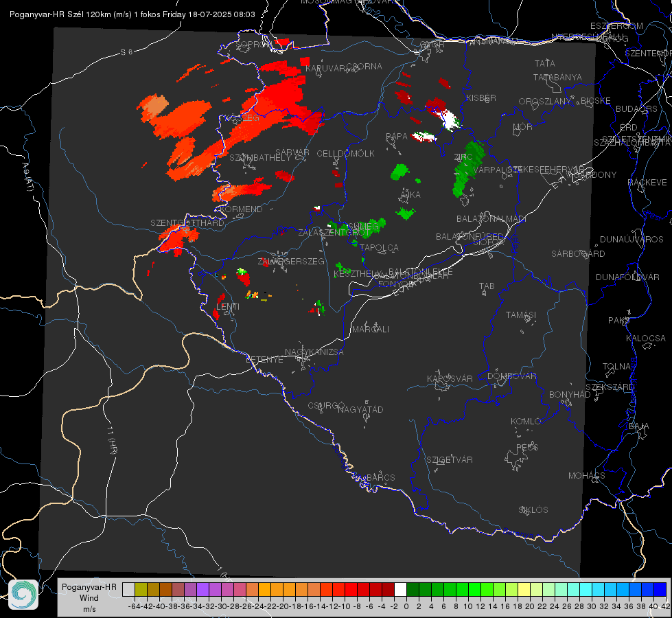Select the NAGYATAD city label
Image resolution: width=672 pixels, height=618 pixels.
click(360, 409)
